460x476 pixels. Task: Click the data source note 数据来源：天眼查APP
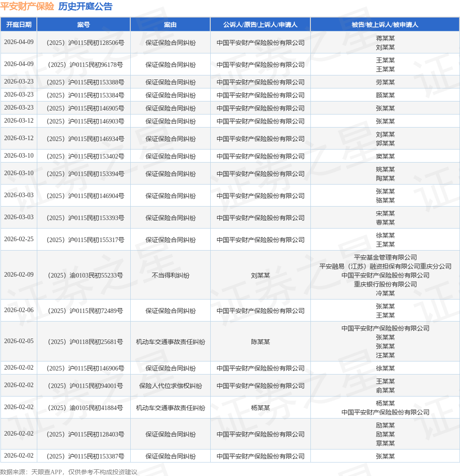[31, 472]
